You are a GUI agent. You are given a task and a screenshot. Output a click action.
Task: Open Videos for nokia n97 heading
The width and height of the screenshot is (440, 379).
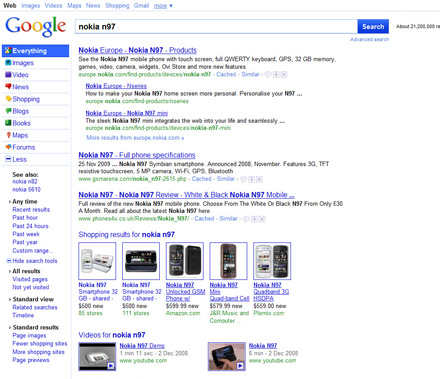(112, 335)
